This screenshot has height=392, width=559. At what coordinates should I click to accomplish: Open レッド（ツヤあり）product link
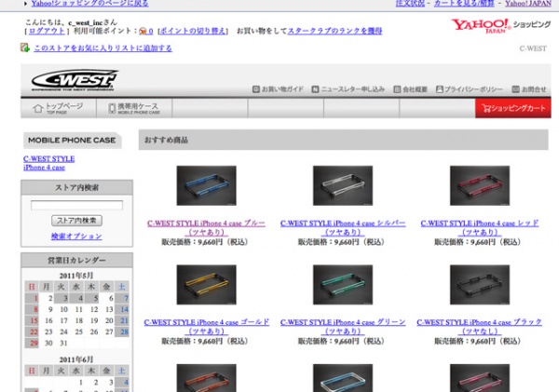(480, 228)
